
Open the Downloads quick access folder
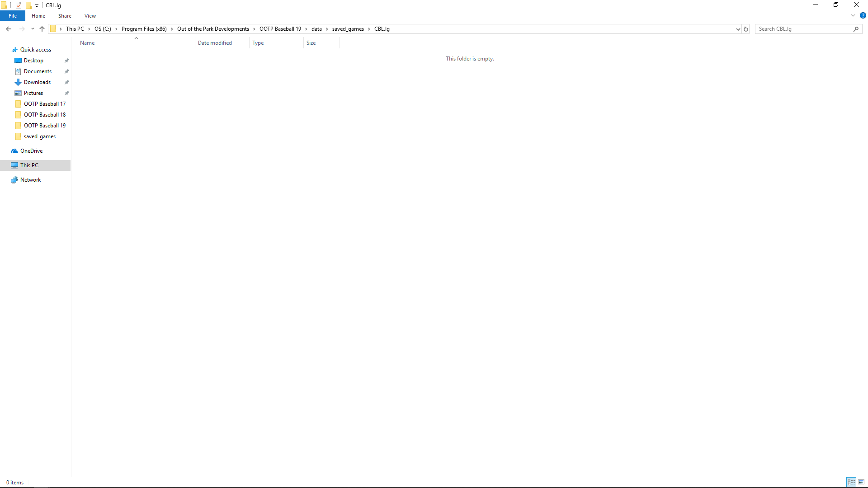37,82
